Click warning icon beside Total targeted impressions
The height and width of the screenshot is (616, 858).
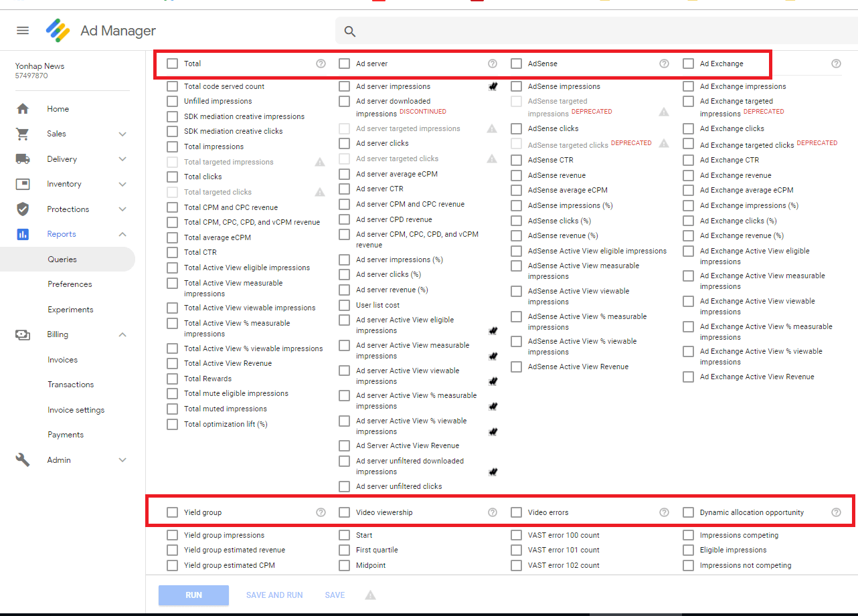pos(320,162)
